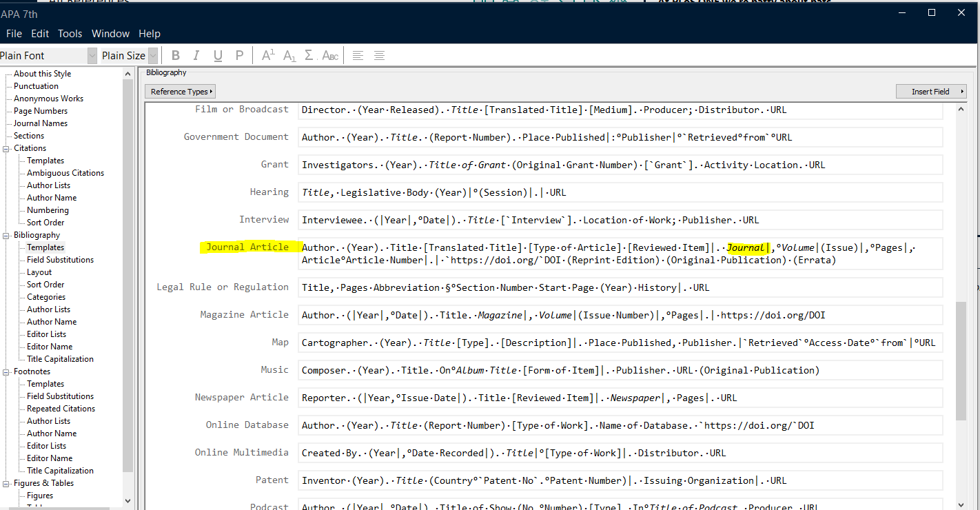Click the Newspaper Article template field
Viewport: 980px width, 510px height.
pyautogui.click(x=620, y=398)
